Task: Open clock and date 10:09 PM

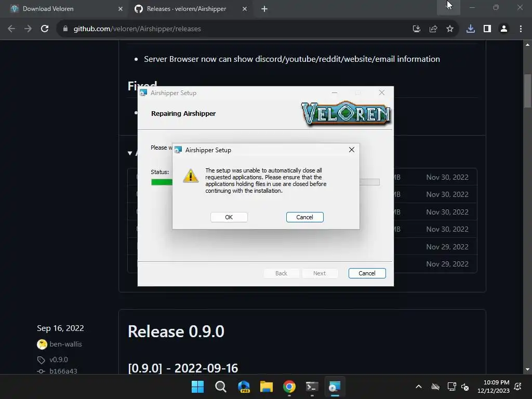Action: point(494,387)
